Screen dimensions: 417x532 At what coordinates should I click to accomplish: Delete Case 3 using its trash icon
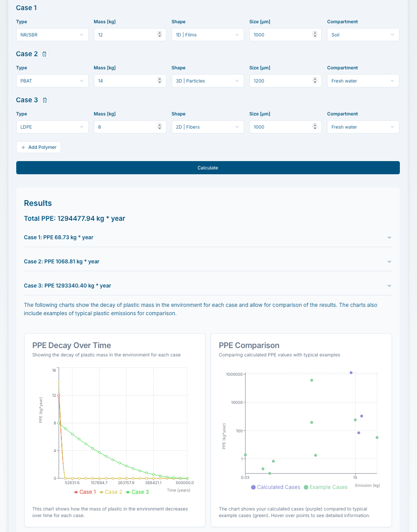point(44,100)
